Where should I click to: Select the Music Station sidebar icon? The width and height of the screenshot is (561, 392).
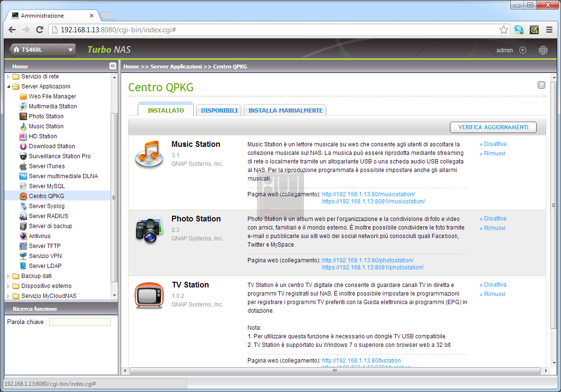pyautogui.click(x=23, y=126)
